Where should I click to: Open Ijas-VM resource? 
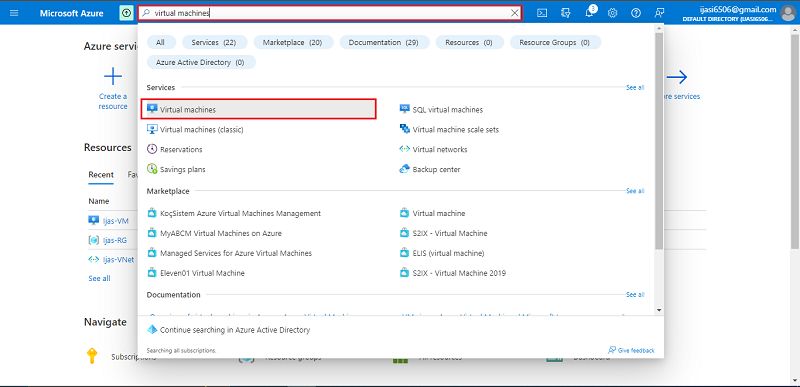[x=115, y=221]
